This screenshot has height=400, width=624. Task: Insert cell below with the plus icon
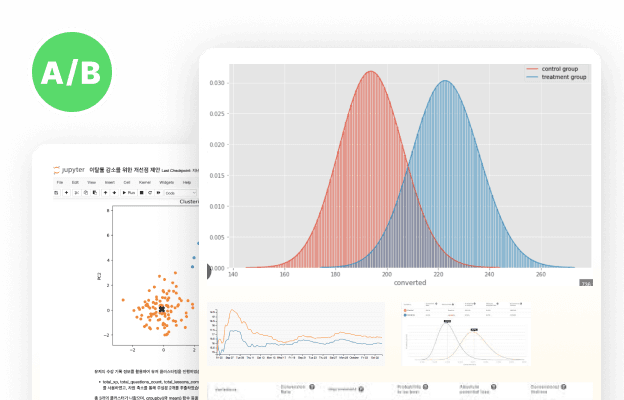[x=68, y=192]
